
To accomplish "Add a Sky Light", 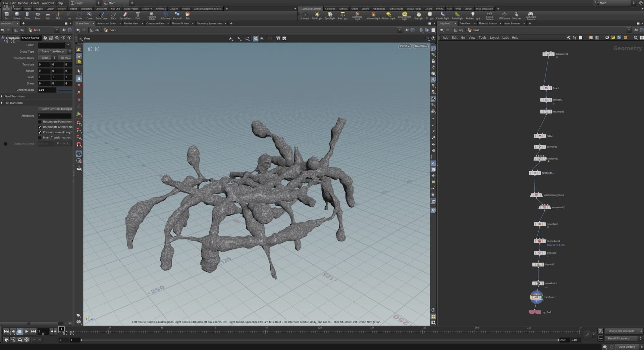I will click(419, 15).
